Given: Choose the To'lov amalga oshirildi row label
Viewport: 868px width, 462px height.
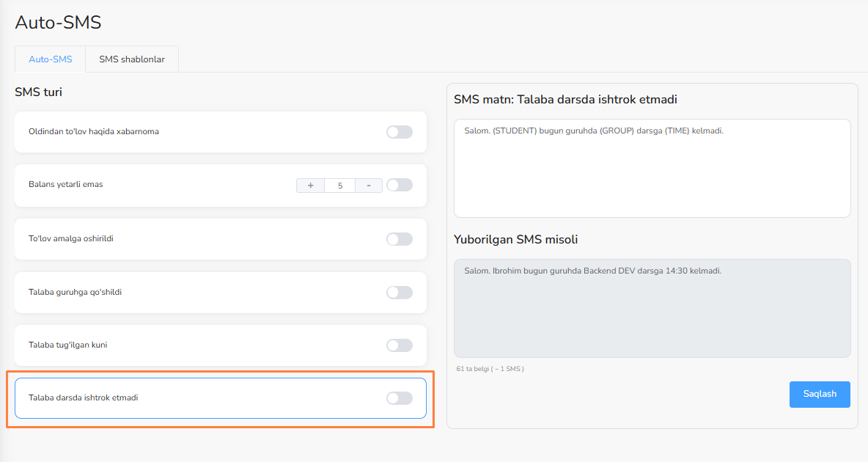Looking at the screenshot, I should pyautogui.click(x=71, y=239).
